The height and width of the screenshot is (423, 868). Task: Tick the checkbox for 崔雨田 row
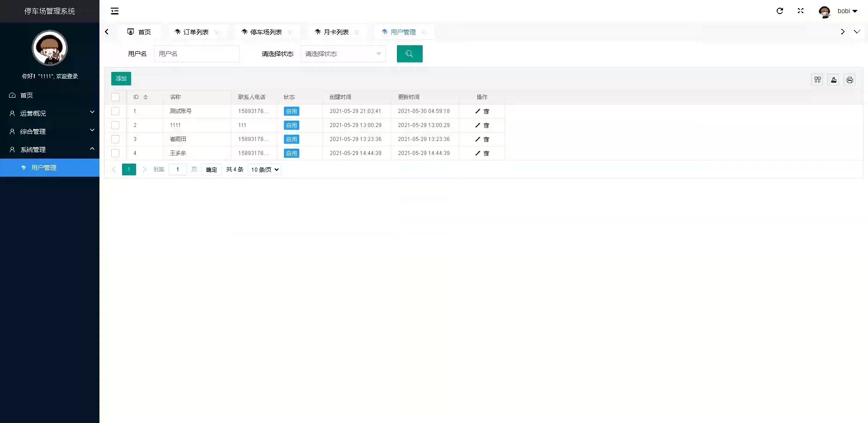coord(115,139)
